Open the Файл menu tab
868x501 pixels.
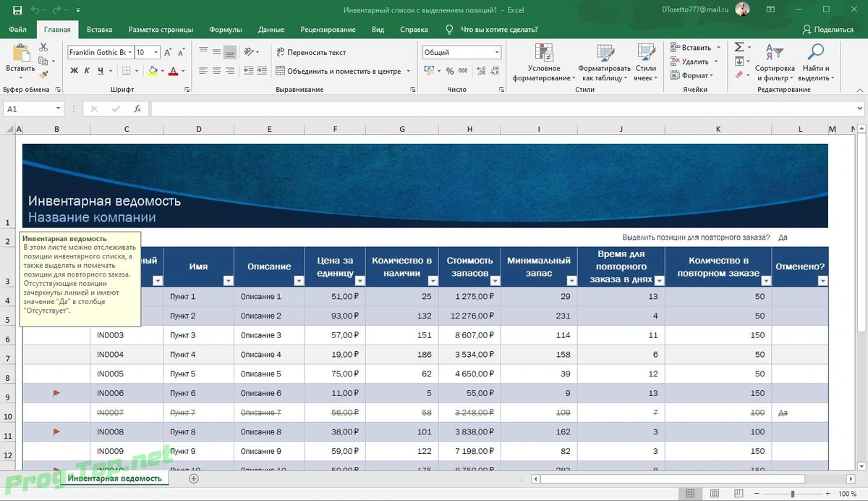[x=18, y=30]
